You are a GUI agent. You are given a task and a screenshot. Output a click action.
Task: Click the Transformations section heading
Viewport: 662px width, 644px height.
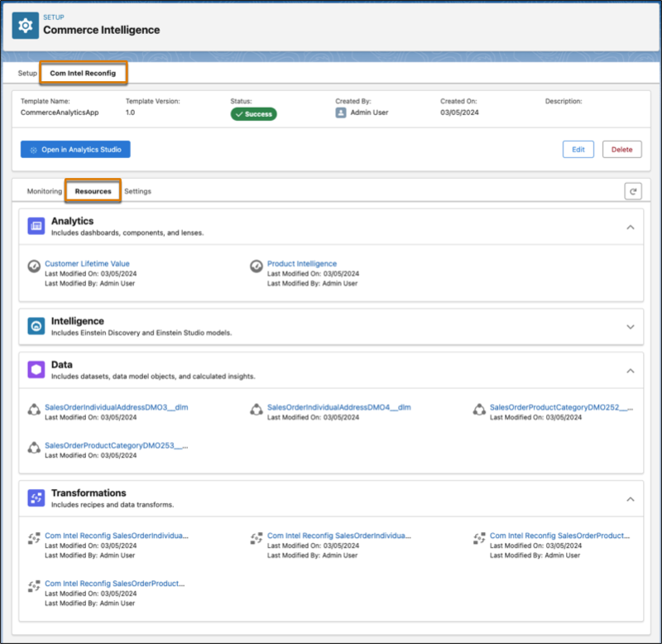(89, 493)
